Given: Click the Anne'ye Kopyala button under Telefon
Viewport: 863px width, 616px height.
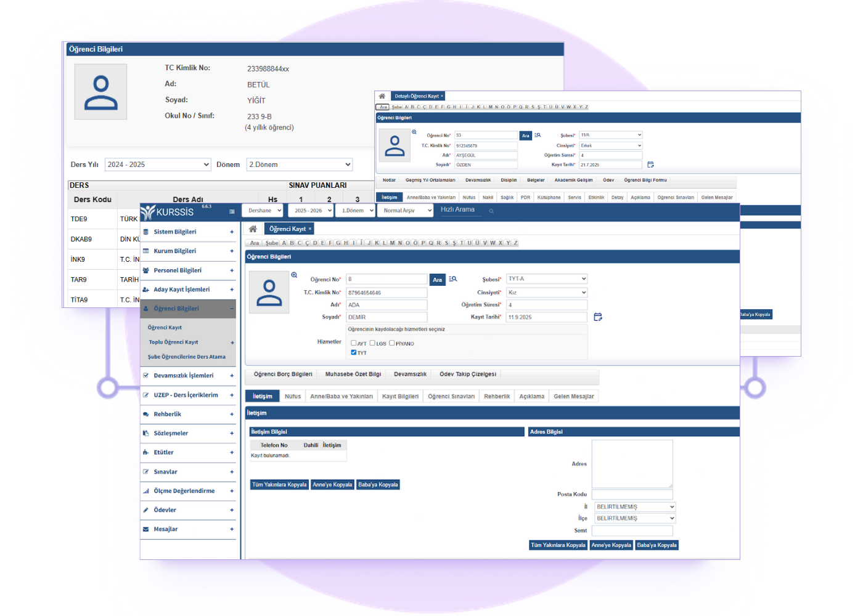Looking at the screenshot, I should [332, 485].
